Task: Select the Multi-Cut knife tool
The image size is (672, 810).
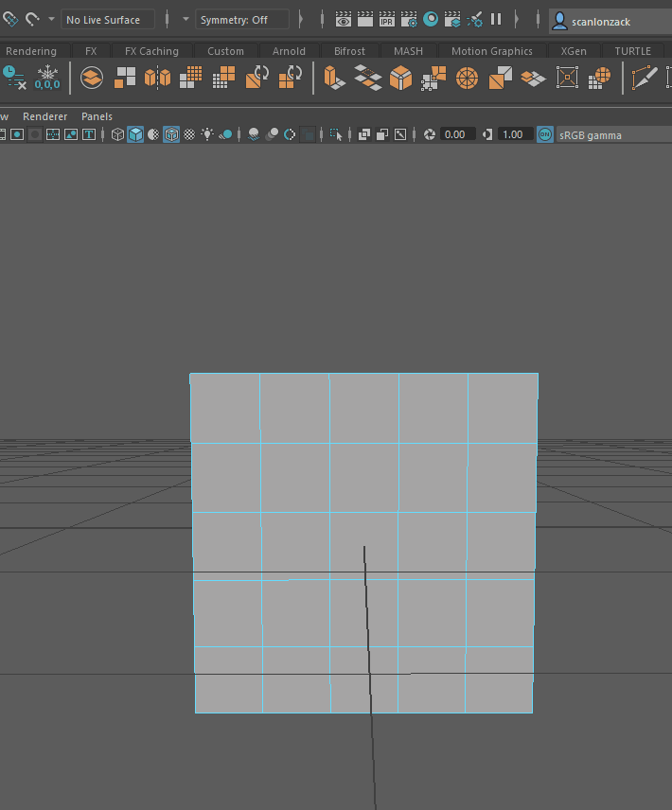Action: coord(645,78)
